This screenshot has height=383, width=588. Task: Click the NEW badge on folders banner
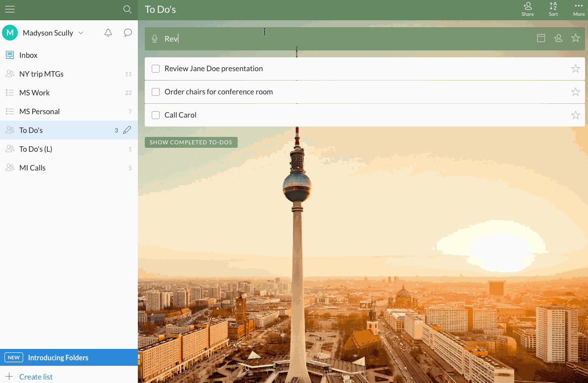pyautogui.click(x=14, y=357)
